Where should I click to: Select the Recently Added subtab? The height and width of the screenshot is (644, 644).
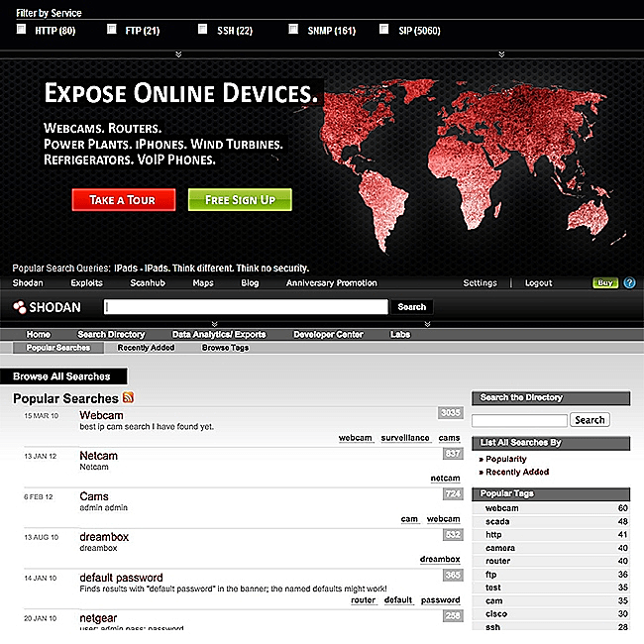[146, 348]
